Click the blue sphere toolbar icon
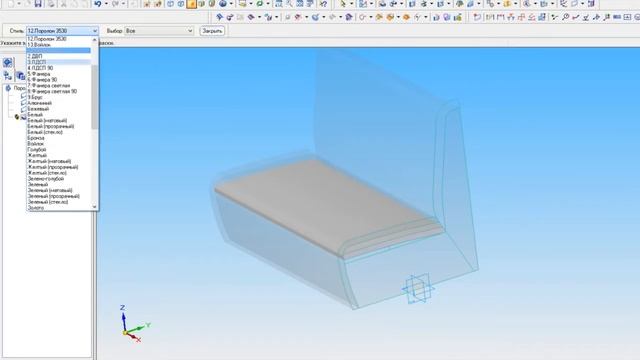 [223, 4]
